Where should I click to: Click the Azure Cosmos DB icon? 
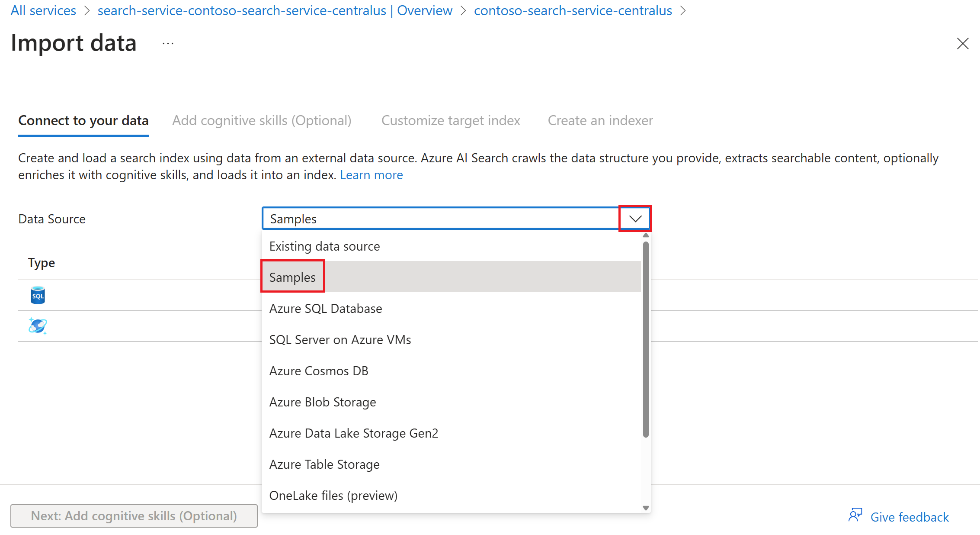click(x=37, y=326)
